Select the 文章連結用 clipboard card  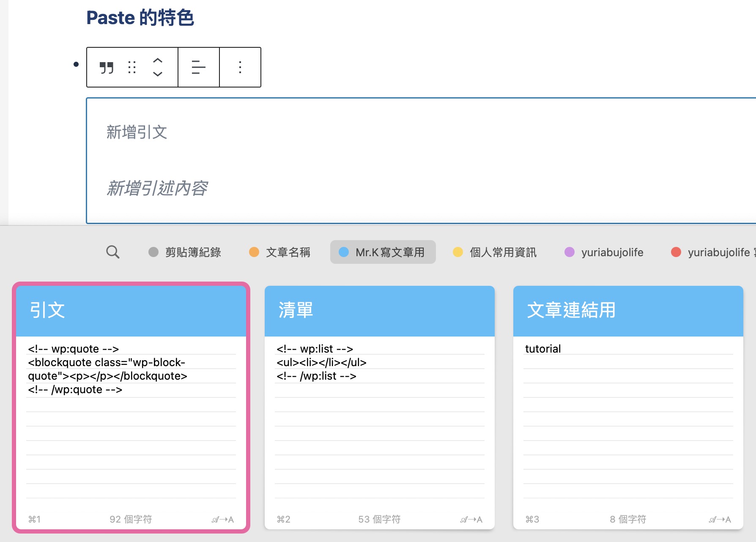[628, 407]
